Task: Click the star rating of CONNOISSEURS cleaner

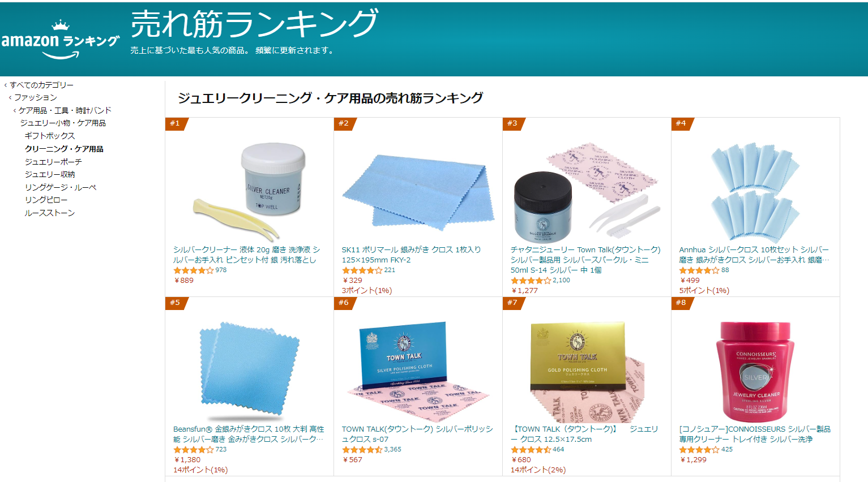Action: pyautogui.click(x=699, y=450)
